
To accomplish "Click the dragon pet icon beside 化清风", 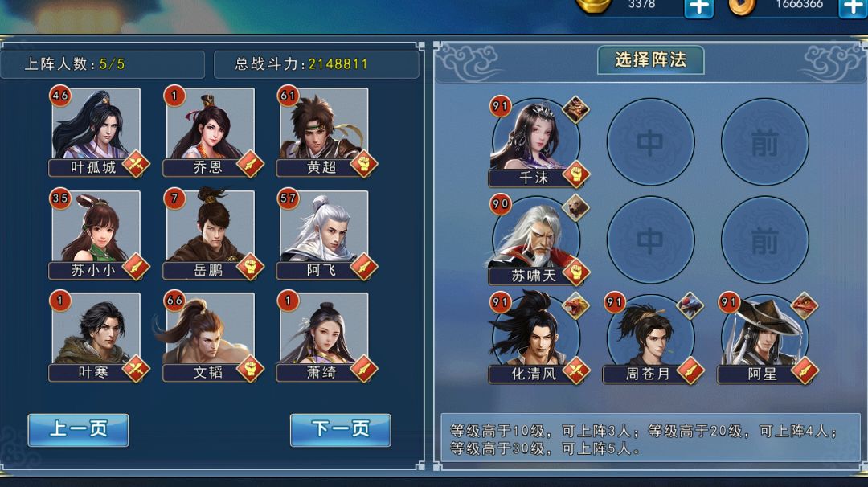I will coord(575,306).
